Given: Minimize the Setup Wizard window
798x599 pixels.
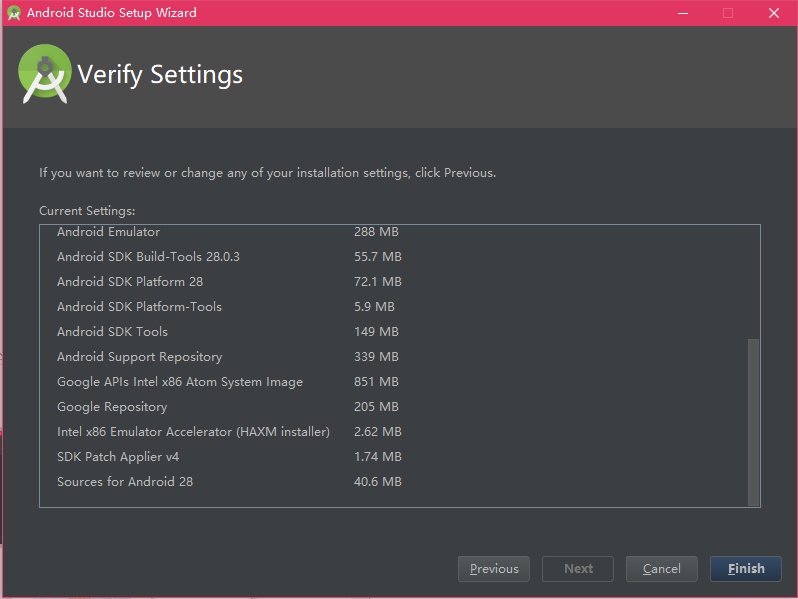Looking at the screenshot, I should point(683,13).
